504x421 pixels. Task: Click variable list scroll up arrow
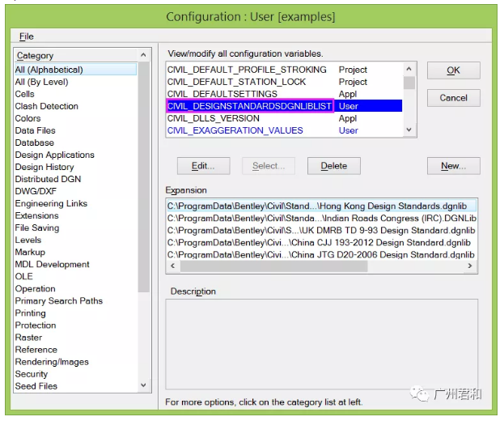tap(409, 69)
